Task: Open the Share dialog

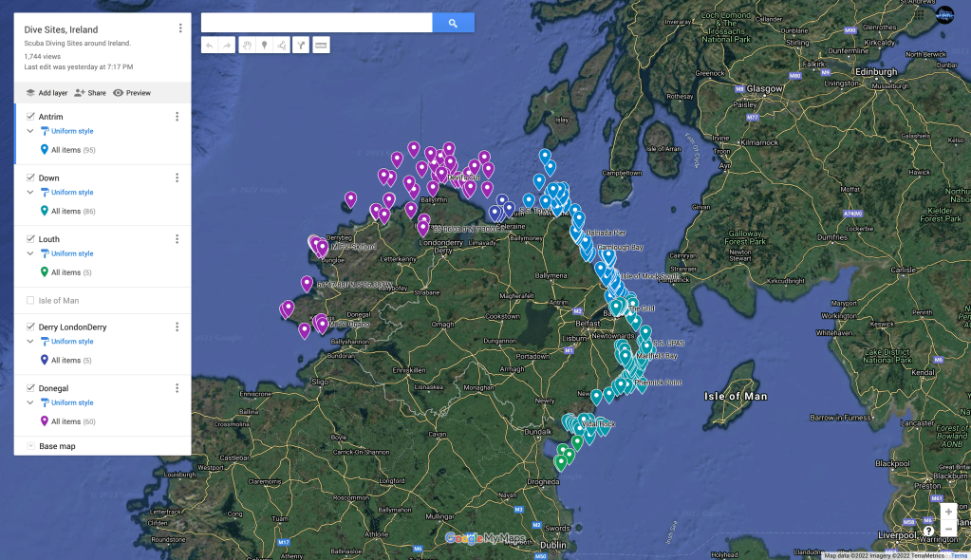Action: coord(90,93)
